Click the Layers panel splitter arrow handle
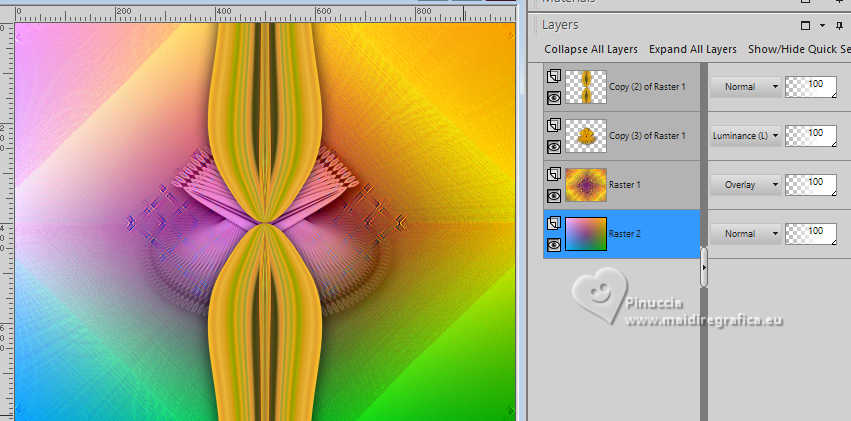This screenshot has width=851, height=421. pos(704,267)
